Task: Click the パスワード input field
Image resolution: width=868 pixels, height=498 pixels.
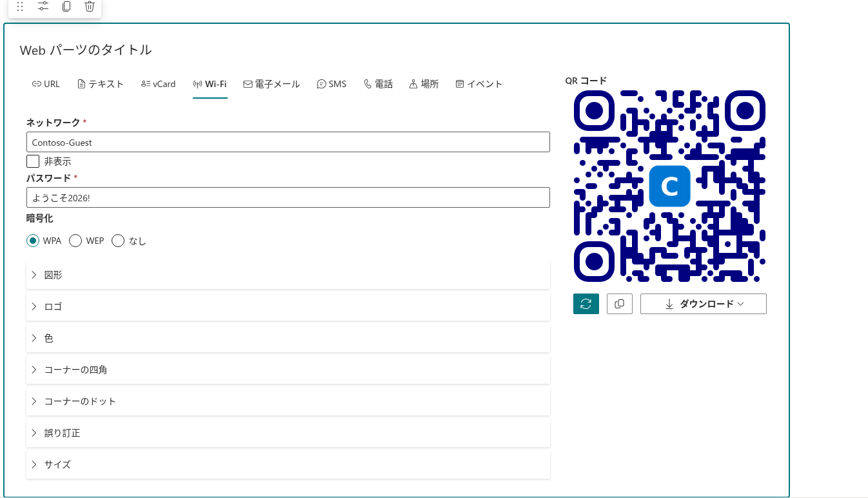Action: click(288, 197)
